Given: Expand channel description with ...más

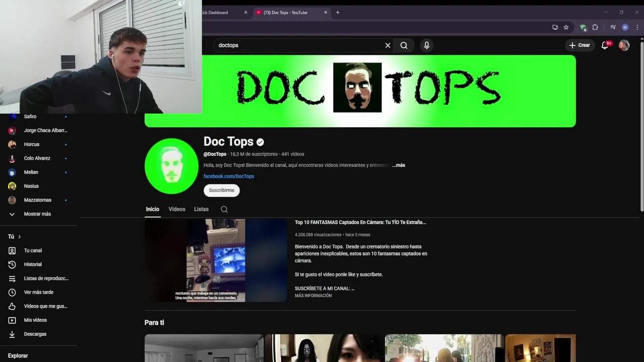Looking at the screenshot, I should click(398, 165).
